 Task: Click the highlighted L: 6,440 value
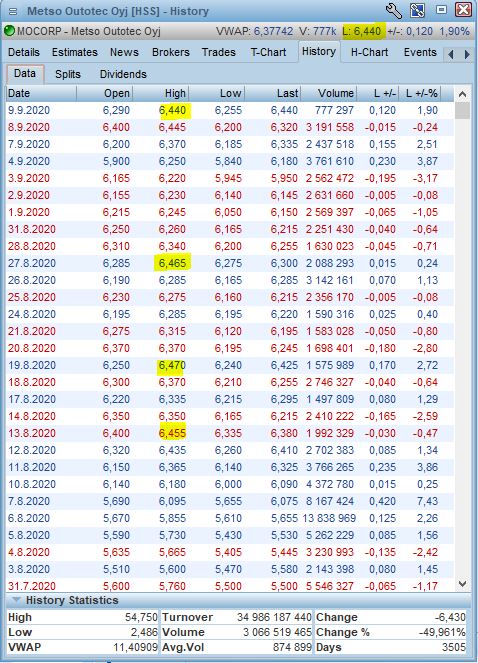(x=362, y=31)
